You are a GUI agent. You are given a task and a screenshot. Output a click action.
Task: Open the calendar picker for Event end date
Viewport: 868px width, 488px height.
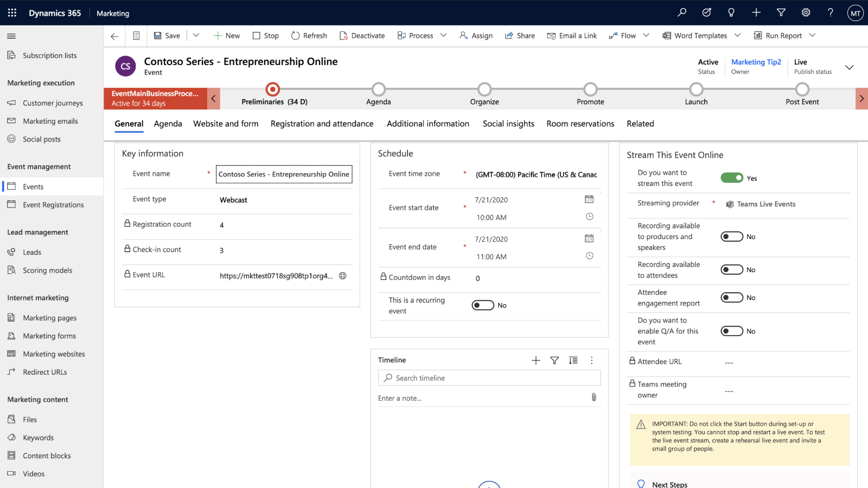[x=589, y=238]
